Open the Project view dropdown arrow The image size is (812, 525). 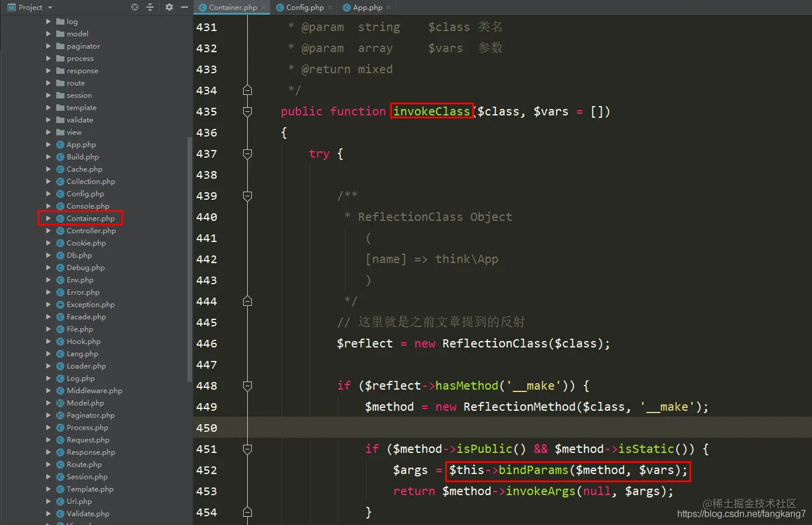coord(50,8)
